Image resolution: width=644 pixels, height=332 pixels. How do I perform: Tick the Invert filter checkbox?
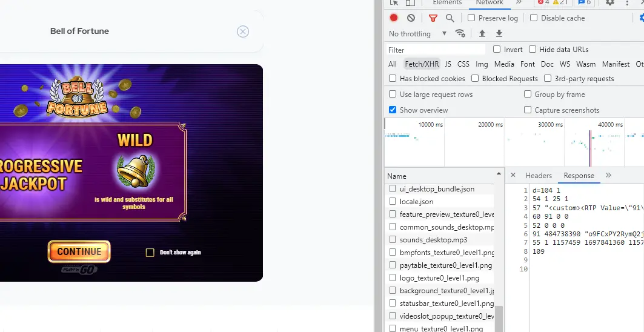point(497,49)
